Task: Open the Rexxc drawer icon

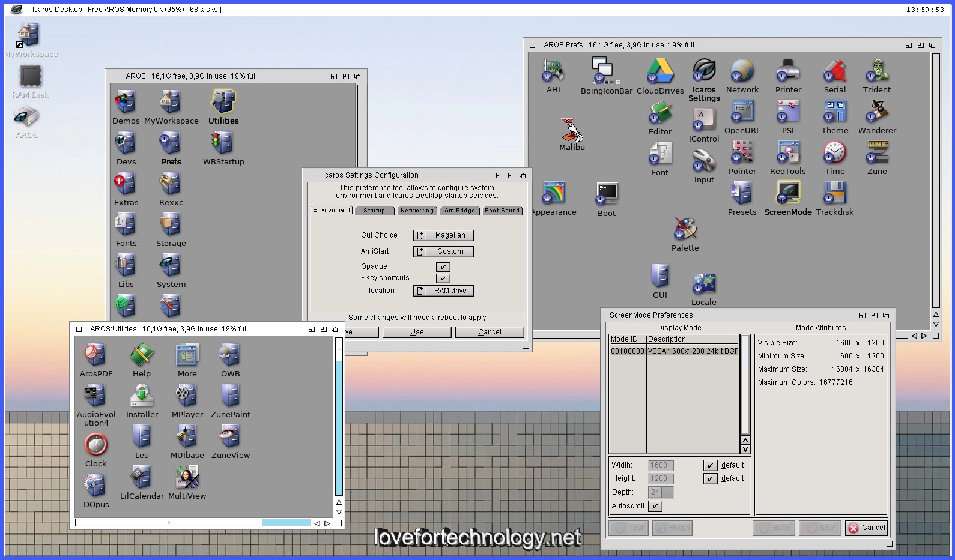Action: [x=171, y=184]
